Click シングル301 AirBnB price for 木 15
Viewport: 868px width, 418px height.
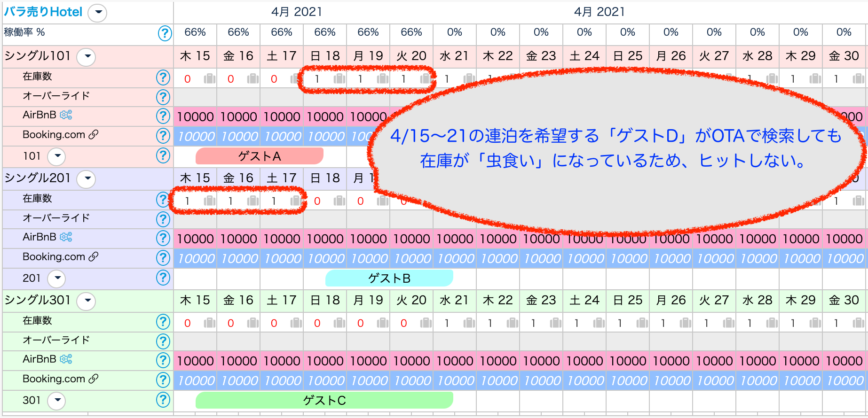pyautogui.click(x=195, y=361)
